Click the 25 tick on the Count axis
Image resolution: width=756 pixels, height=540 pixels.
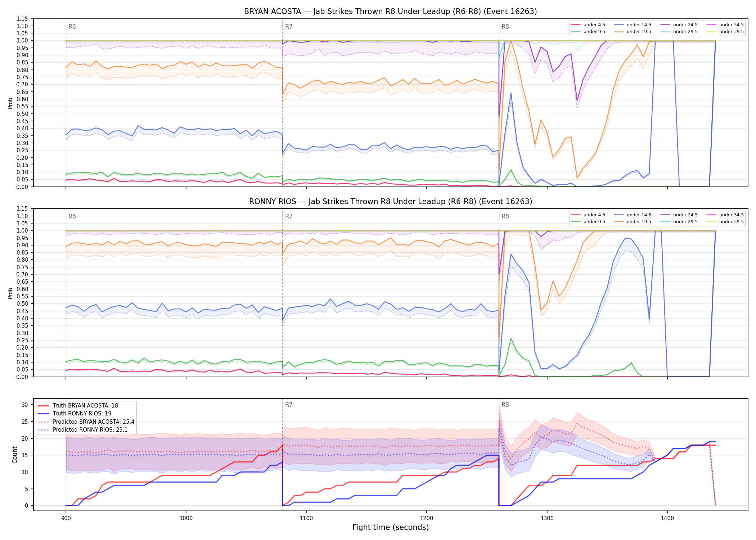24,422
